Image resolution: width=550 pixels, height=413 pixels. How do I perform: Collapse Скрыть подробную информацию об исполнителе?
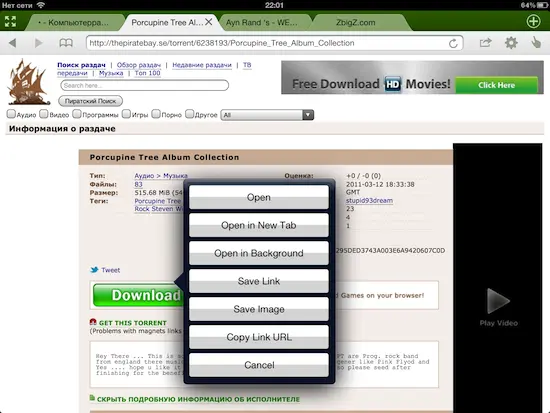point(198,399)
